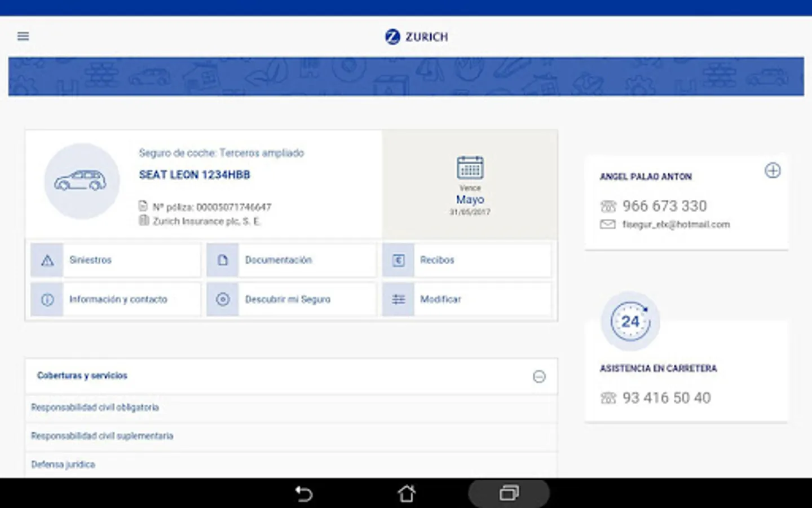Tap the 24-hour assistance clock icon
The height and width of the screenshot is (508, 812).
click(630, 321)
